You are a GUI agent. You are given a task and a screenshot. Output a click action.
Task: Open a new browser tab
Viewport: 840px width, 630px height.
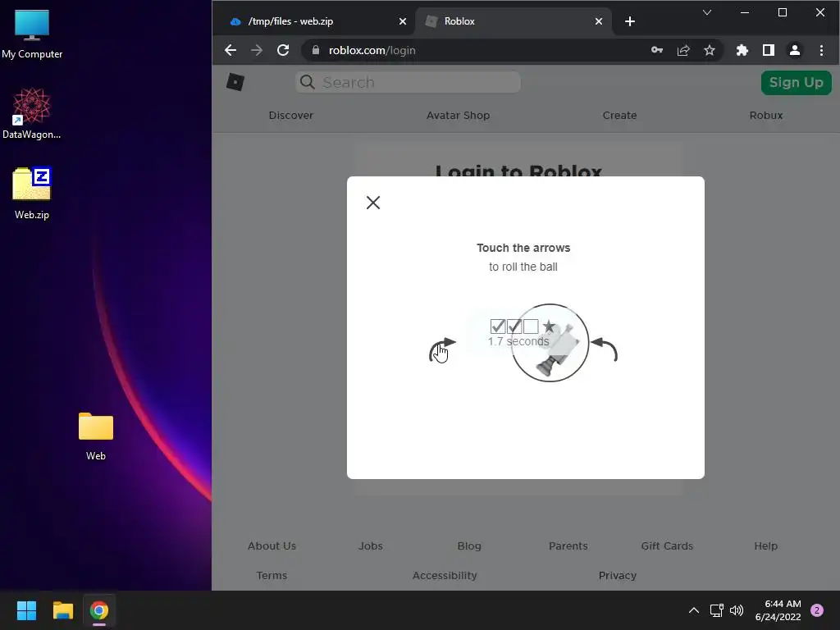(x=630, y=21)
